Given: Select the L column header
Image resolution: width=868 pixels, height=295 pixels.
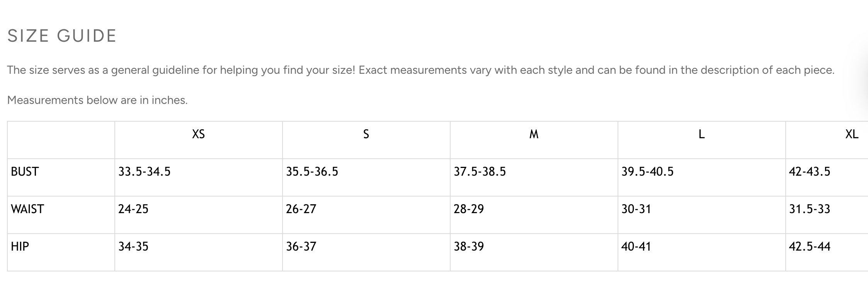Looking at the screenshot, I should click(x=701, y=134).
